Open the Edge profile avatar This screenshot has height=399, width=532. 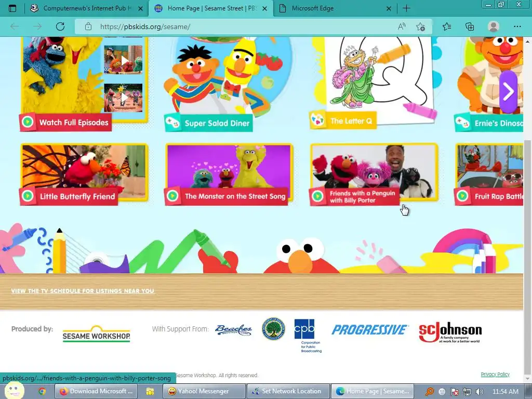click(494, 26)
